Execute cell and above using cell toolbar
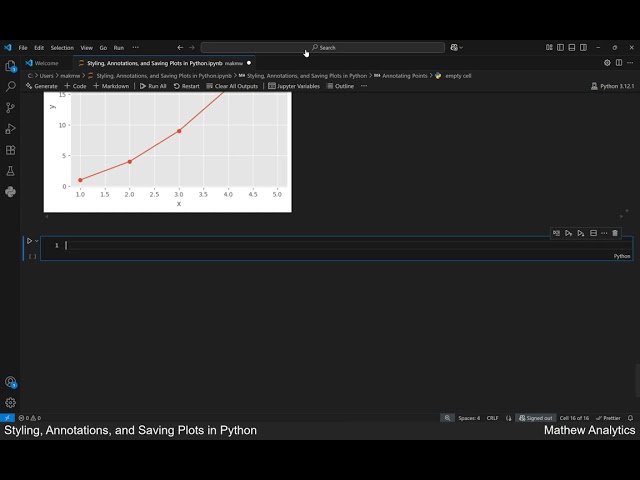This screenshot has width=640, height=480. coord(569,233)
